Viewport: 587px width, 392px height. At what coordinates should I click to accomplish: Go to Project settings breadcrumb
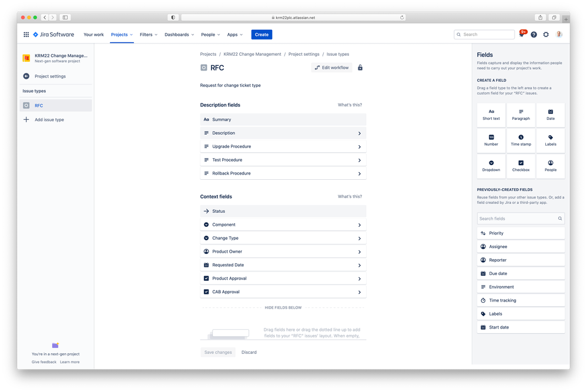point(304,54)
